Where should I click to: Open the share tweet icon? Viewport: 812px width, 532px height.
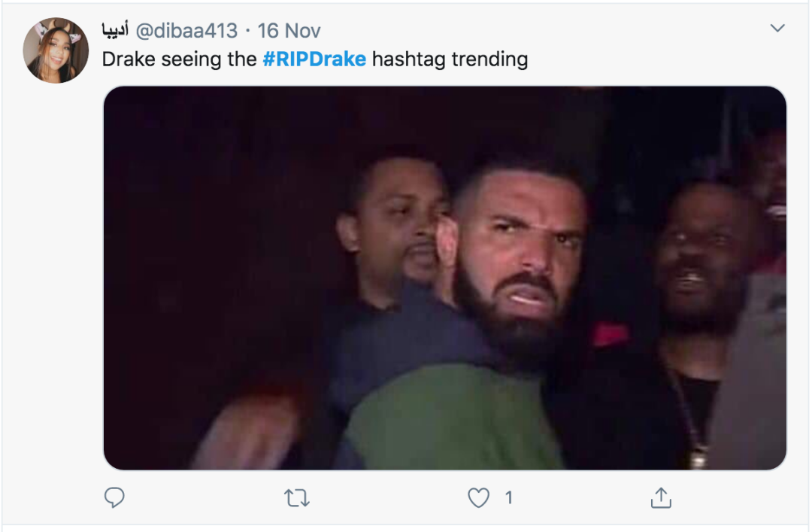click(x=660, y=497)
